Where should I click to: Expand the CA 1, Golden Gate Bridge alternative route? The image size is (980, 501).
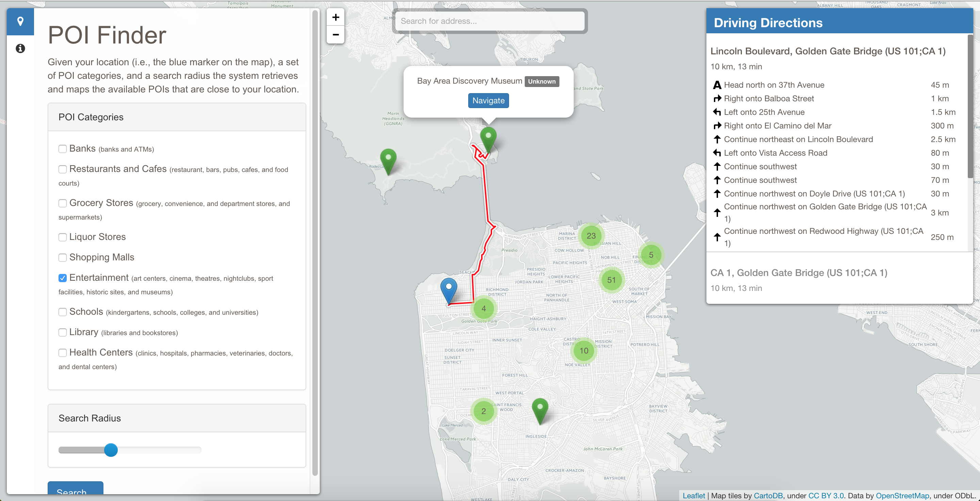tap(799, 273)
